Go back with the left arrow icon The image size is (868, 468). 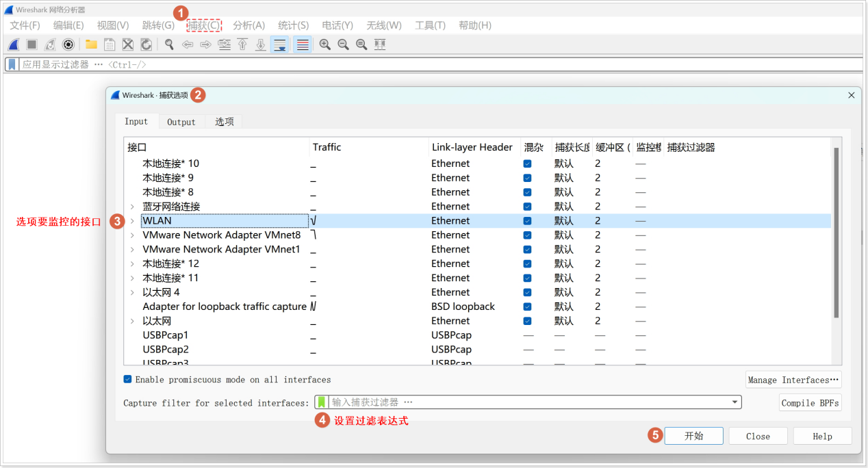point(187,44)
